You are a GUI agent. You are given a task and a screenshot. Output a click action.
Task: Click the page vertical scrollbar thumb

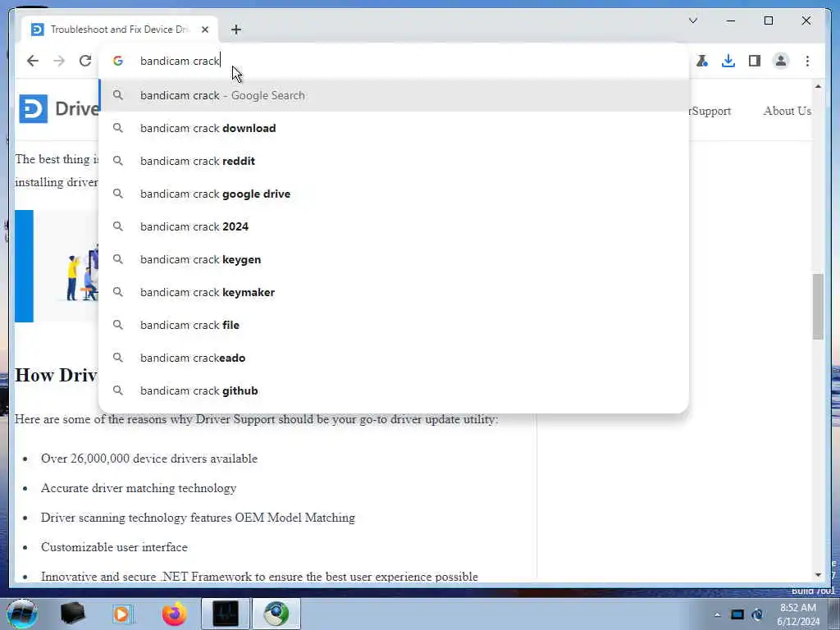(x=818, y=307)
